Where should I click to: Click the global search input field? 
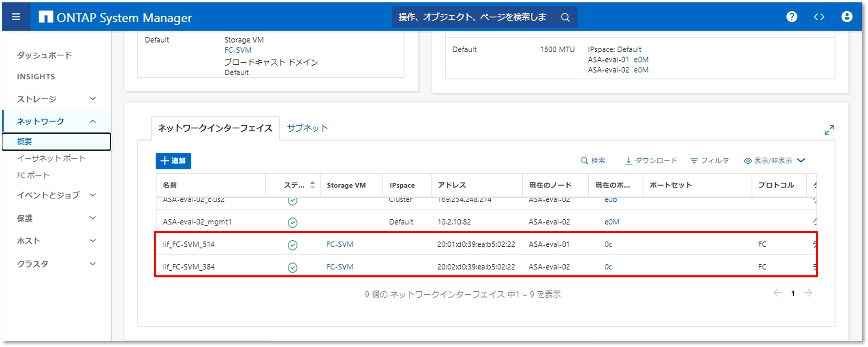(x=473, y=17)
